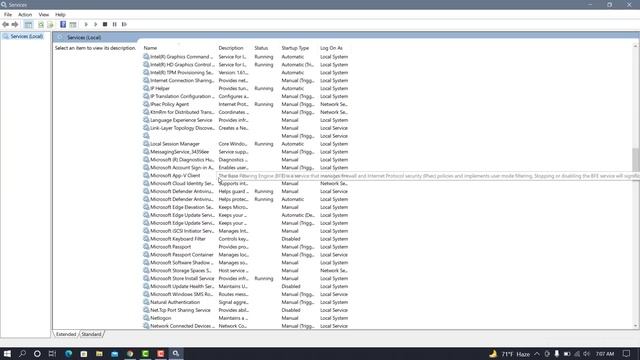Open Google Chrome from the taskbar
This screenshot has width=640, height=360.
pyautogui.click(x=130, y=353)
